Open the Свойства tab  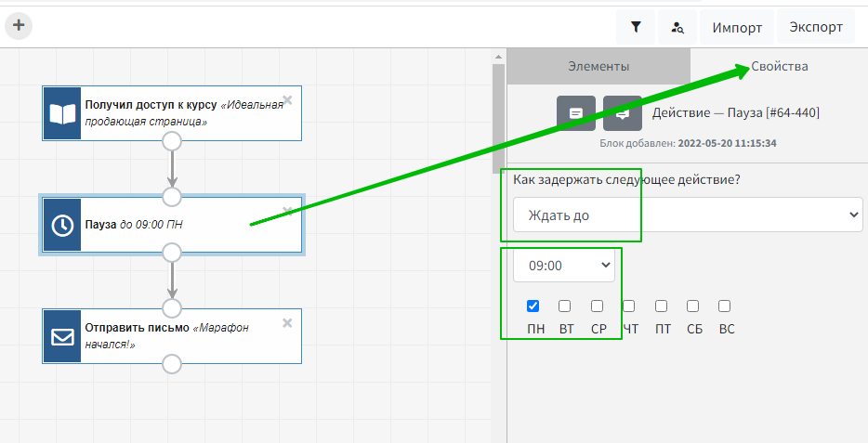coord(780,66)
